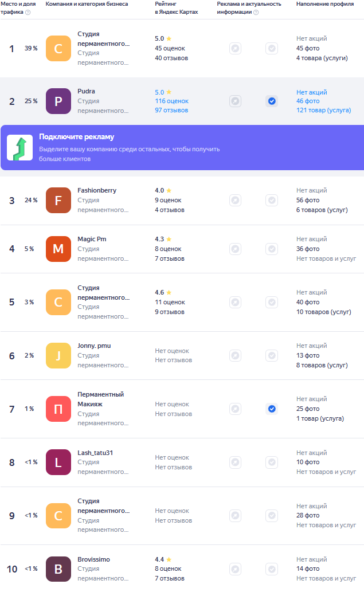364x596 pixels.
Task: Click the purple P avatar of Pudra
Action: [58, 101]
